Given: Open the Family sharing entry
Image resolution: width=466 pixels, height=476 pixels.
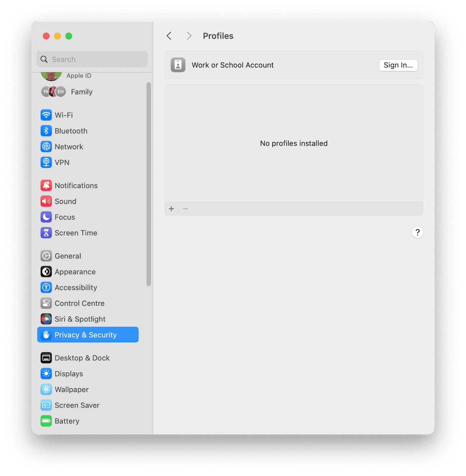Looking at the screenshot, I should coord(82,92).
